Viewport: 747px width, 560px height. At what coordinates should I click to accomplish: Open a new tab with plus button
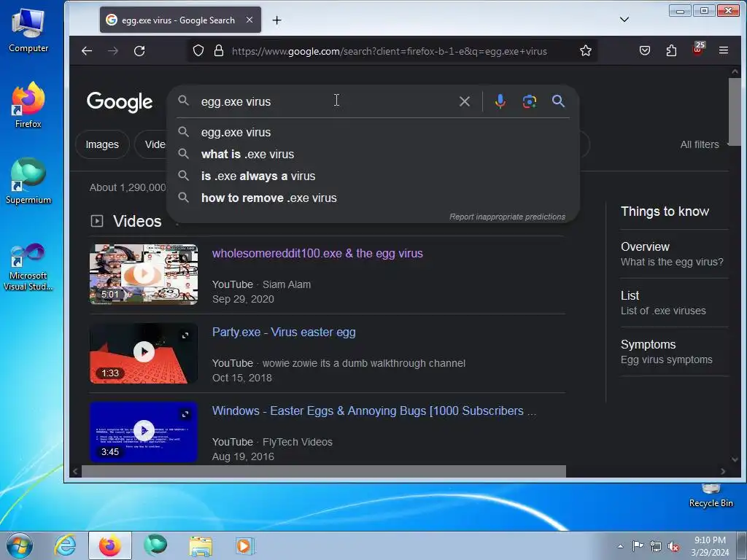click(x=276, y=20)
